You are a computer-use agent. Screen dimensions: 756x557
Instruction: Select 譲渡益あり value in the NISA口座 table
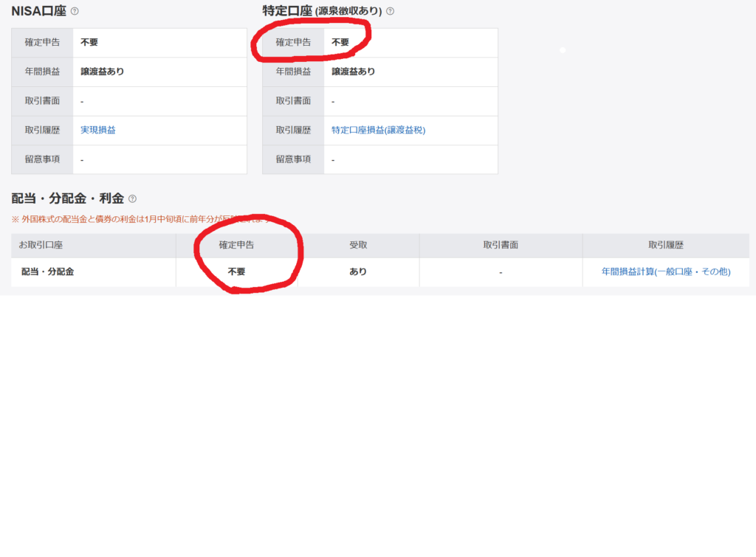coord(102,72)
